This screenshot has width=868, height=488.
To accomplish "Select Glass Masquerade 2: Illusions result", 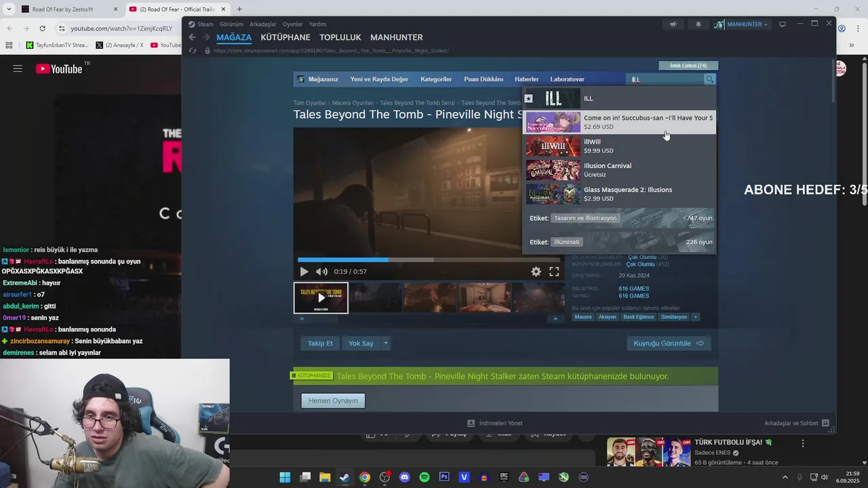I will [619, 194].
